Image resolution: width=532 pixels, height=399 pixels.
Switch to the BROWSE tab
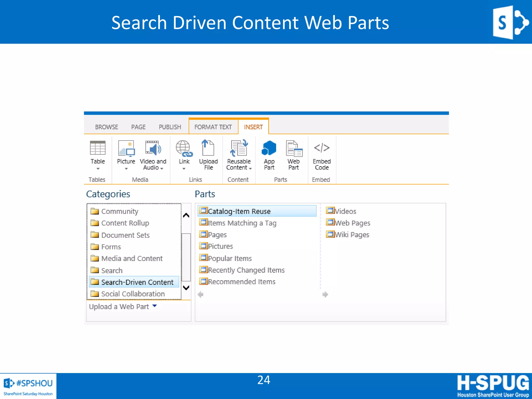coord(107,127)
